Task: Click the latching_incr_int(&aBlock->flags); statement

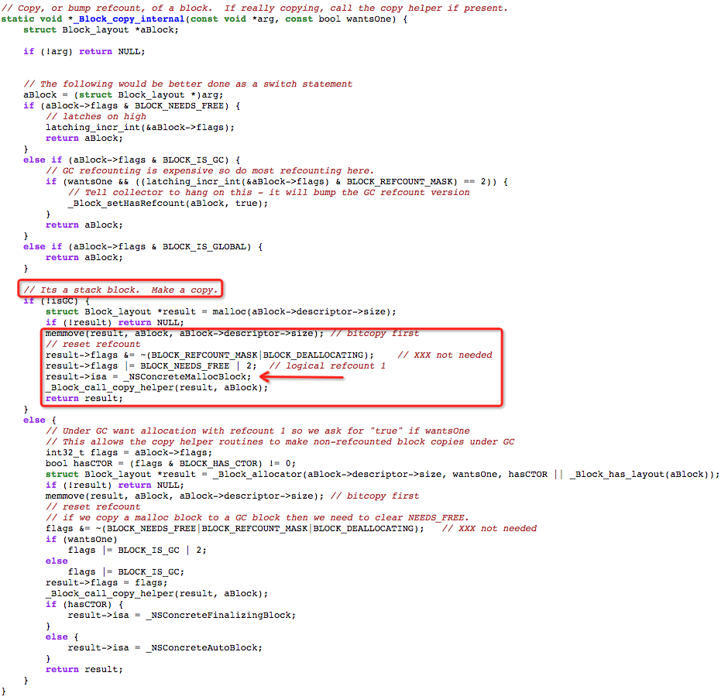Action: [x=139, y=127]
